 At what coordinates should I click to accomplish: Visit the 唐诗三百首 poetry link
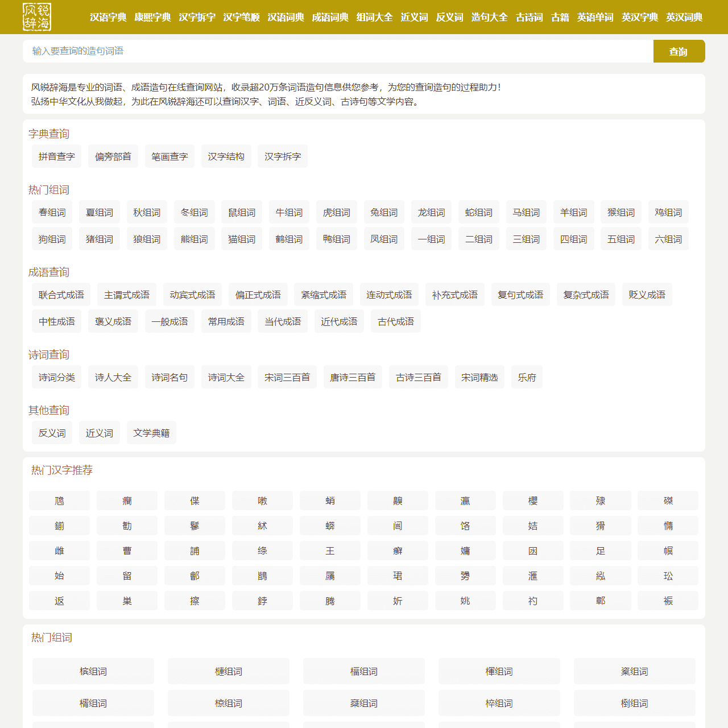[353, 377]
